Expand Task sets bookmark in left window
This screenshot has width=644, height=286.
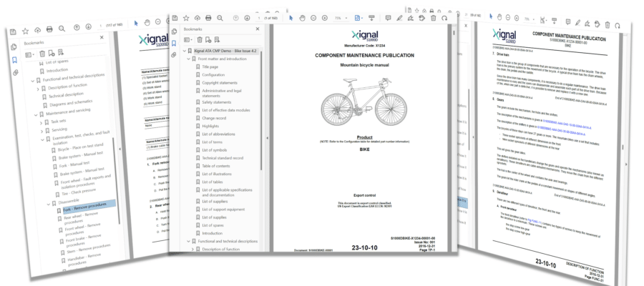tap(41, 123)
